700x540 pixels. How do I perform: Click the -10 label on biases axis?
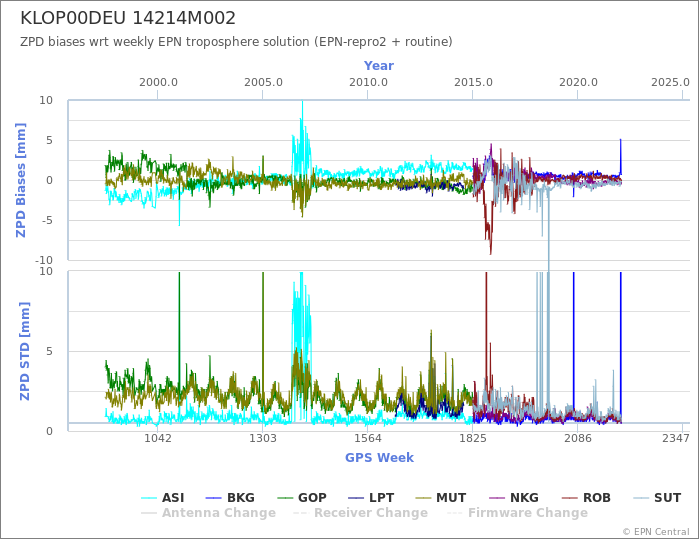coord(44,260)
